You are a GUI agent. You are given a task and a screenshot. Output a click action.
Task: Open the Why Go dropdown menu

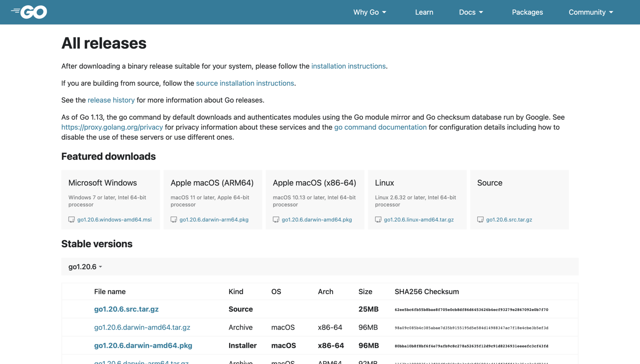tap(370, 12)
